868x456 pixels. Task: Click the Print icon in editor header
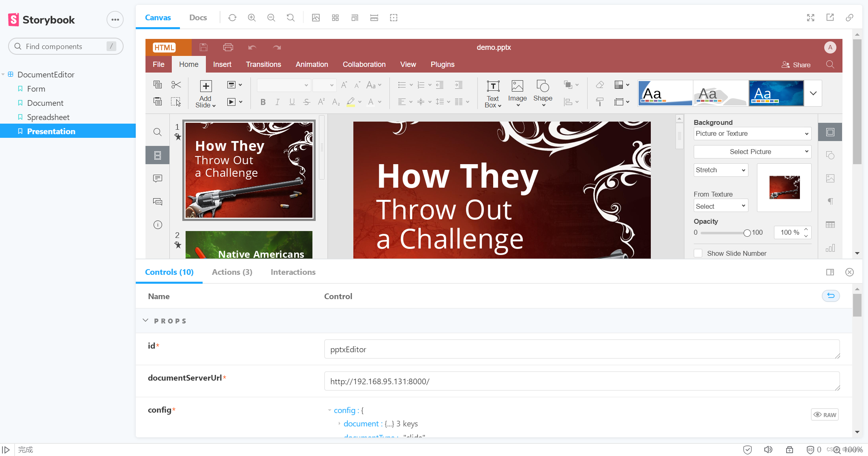[228, 47]
